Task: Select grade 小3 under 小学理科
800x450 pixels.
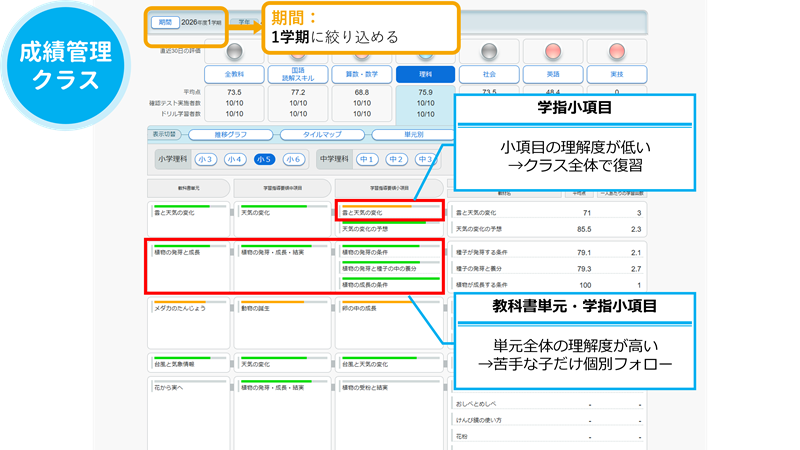Action: pos(205,159)
